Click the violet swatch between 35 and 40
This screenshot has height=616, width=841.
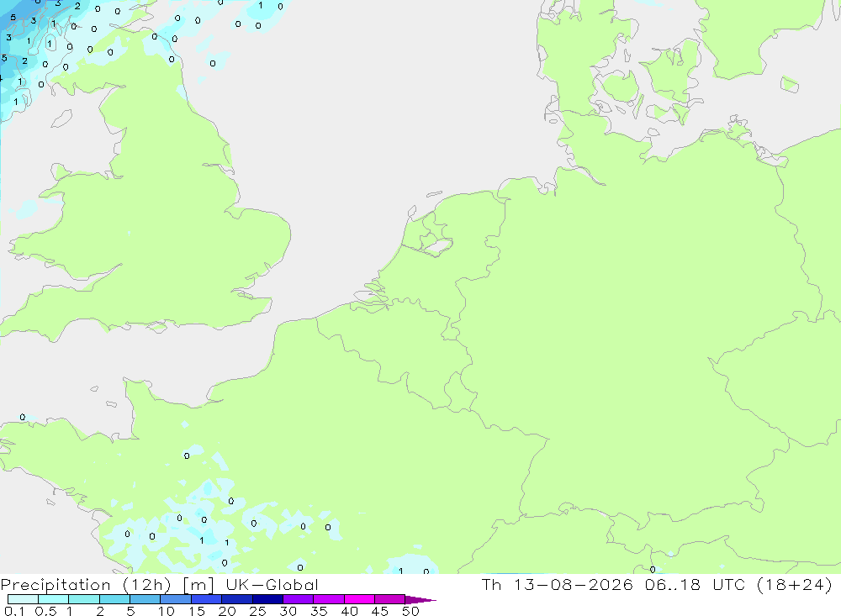click(328, 599)
